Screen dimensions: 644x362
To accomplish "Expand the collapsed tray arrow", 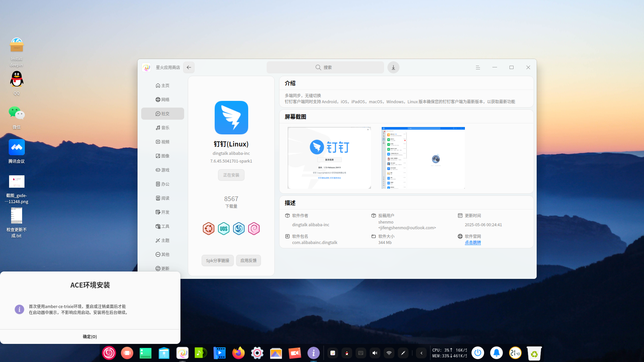I will point(422,353).
